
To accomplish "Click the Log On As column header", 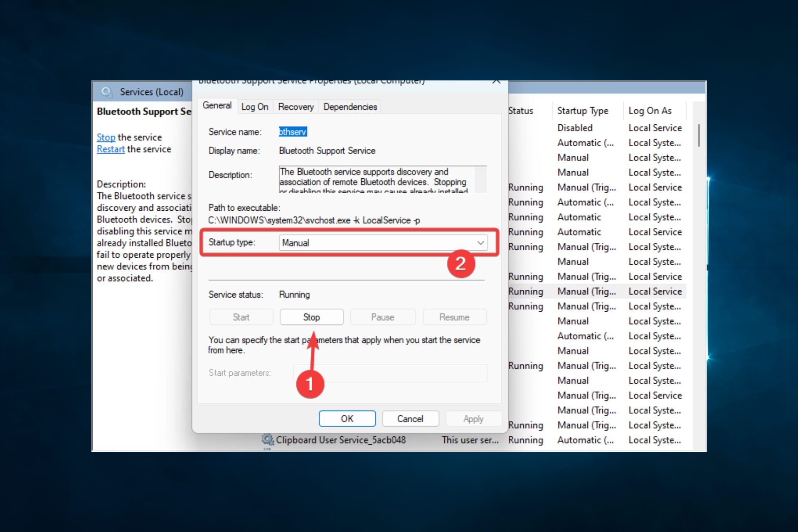I will tap(650, 111).
